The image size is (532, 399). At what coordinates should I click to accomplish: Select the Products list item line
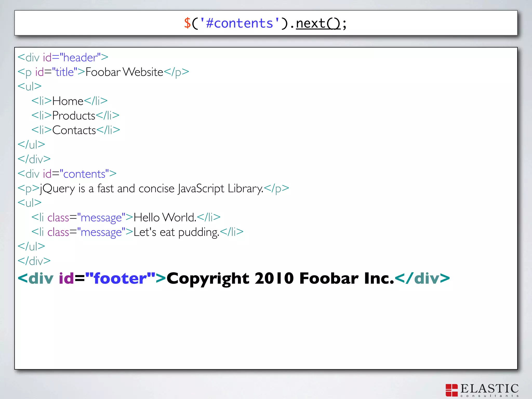(x=75, y=115)
